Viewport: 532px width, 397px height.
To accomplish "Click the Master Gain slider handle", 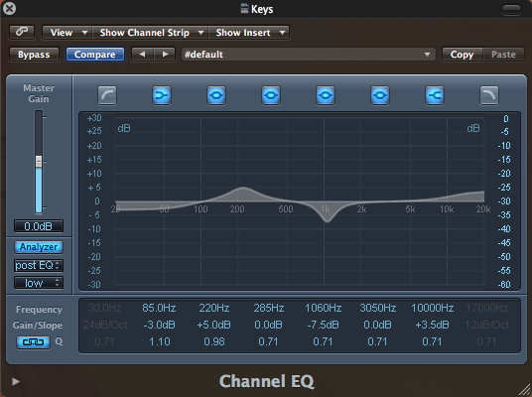I will [39, 162].
